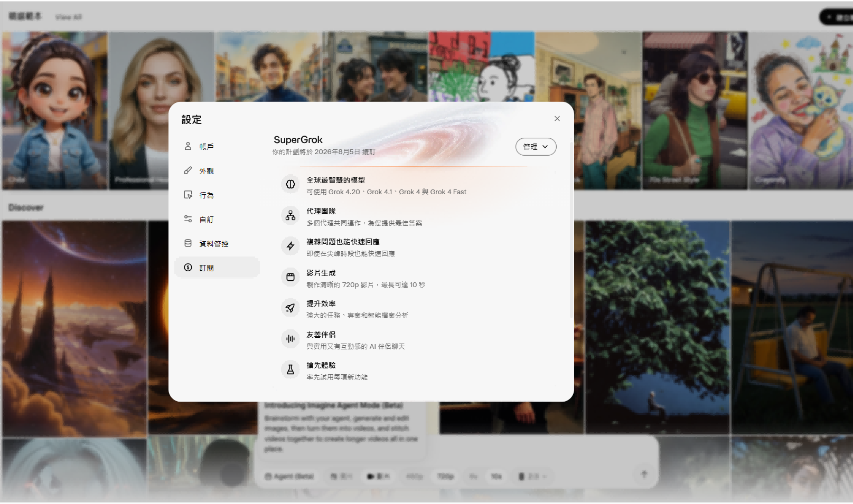Click the waveform icon beside 友善伴侶

tap(290, 339)
